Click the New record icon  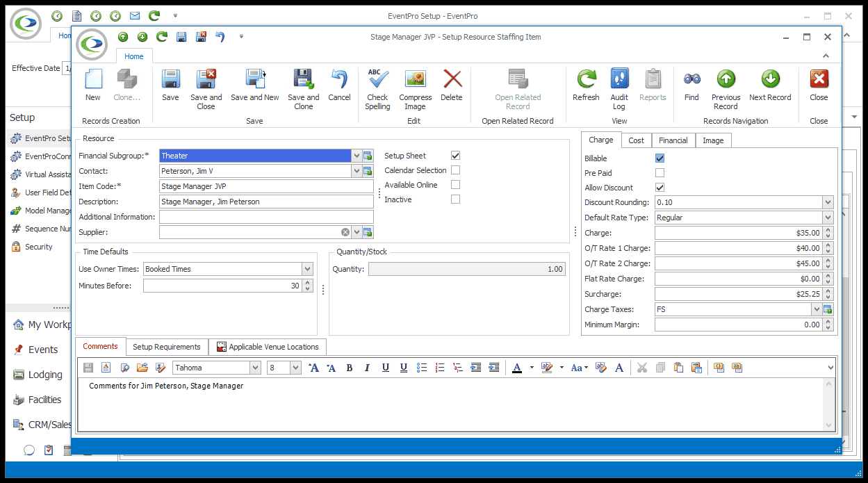[x=93, y=79]
